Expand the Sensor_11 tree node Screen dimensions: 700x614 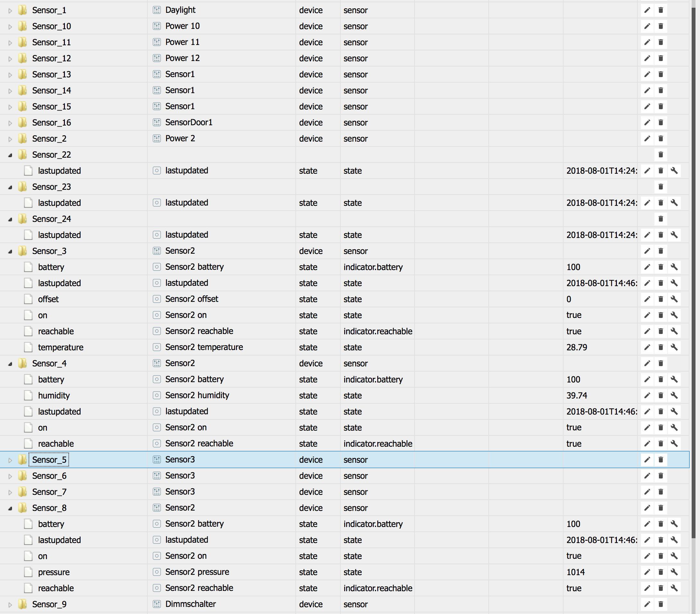click(x=10, y=43)
